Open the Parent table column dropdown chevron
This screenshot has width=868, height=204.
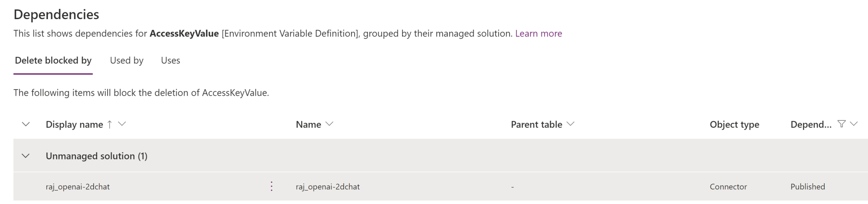571,124
